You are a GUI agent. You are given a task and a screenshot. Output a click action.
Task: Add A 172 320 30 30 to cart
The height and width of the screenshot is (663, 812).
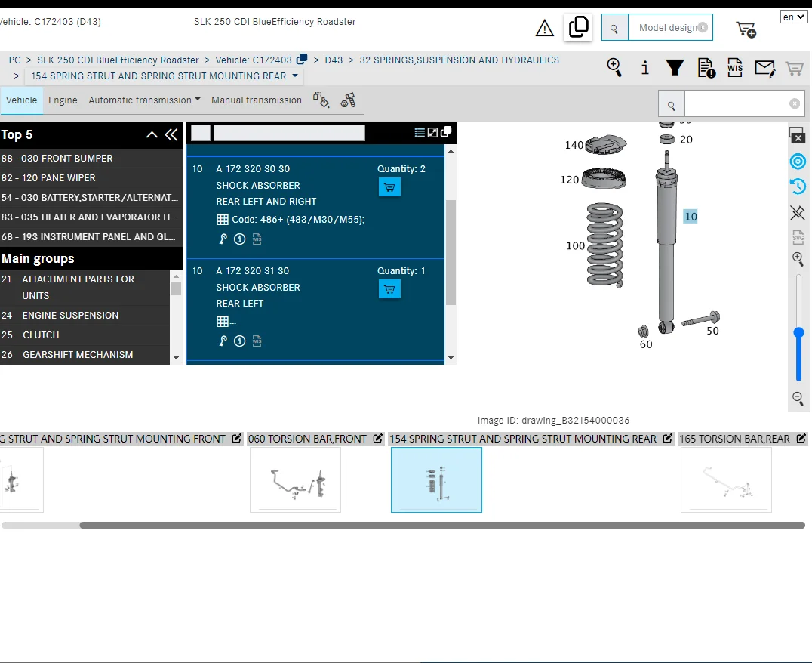pos(389,187)
